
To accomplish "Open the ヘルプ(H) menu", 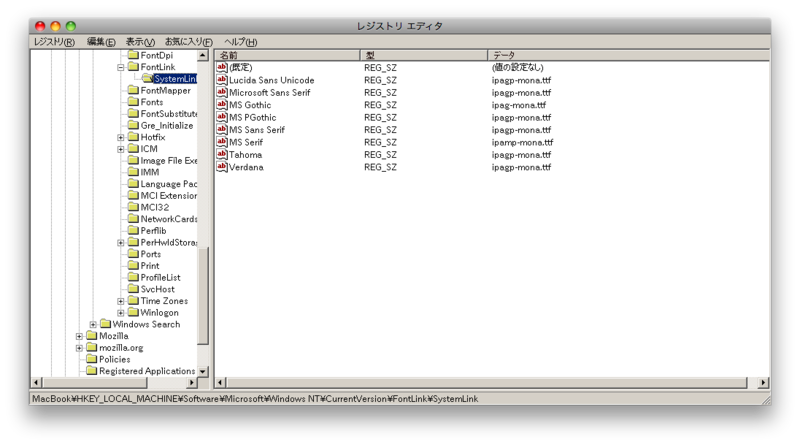I will click(x=241, y=42).
